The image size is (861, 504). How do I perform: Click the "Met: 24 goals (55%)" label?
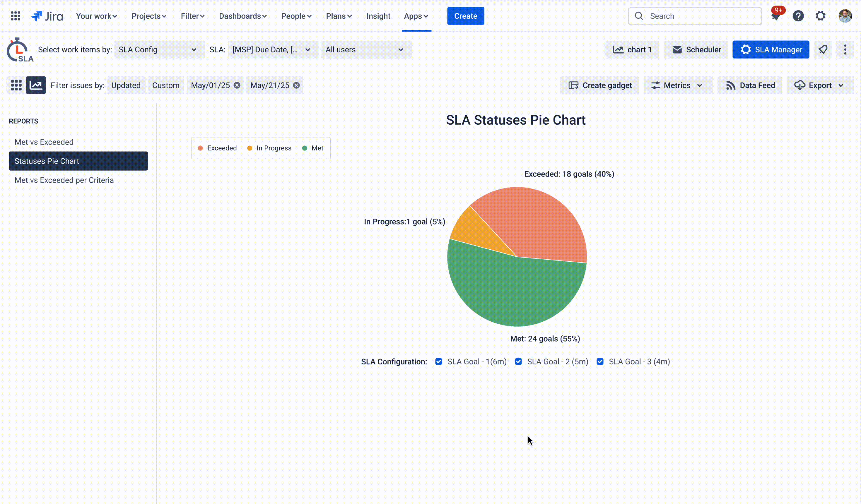(x=545, y=339)
